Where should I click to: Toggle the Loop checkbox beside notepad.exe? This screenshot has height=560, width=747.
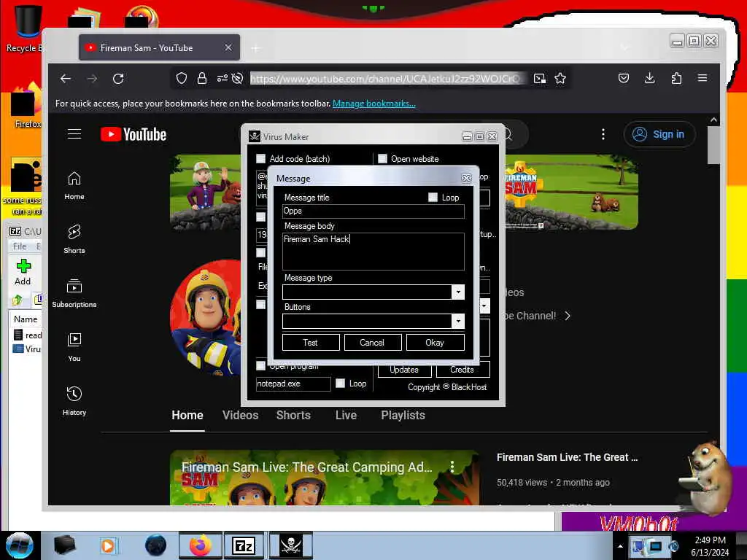tap(340, 384)
